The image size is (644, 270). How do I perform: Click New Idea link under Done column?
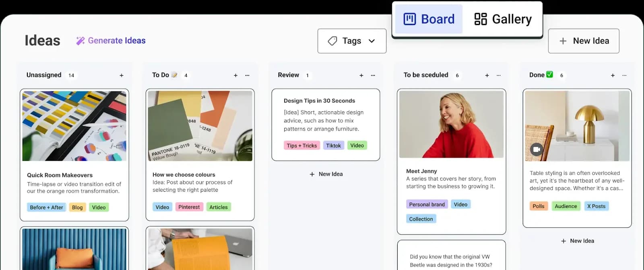pyautogui.click(x=577, y=241)
